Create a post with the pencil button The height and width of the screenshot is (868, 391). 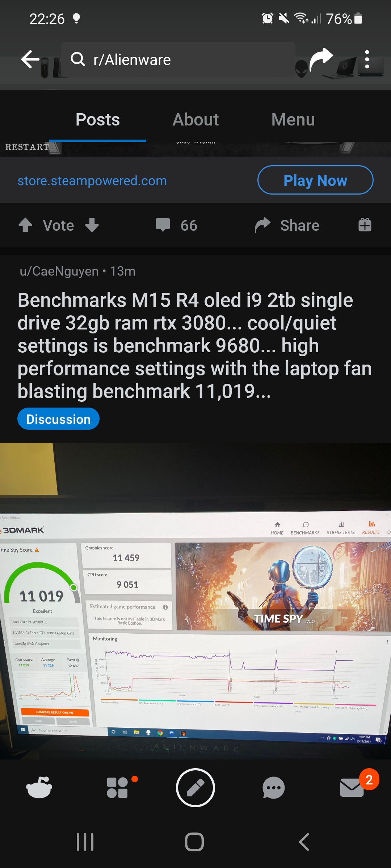[195, 787]
